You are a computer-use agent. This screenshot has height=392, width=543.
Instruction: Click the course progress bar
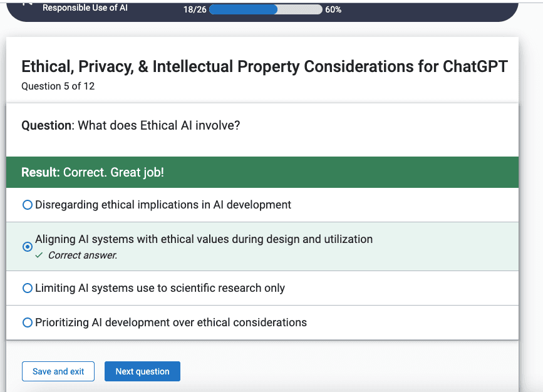click(x=266, y=9)
